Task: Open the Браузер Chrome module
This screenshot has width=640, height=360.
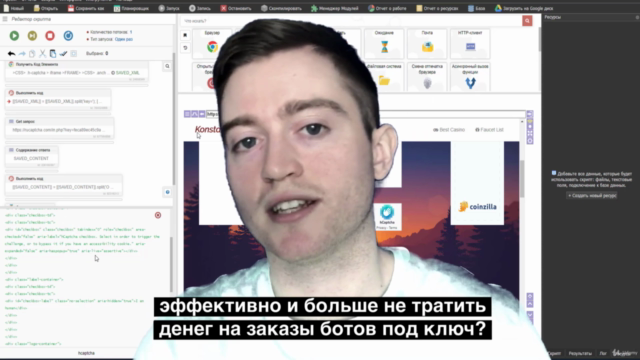Action: click(x=212, y=43)
